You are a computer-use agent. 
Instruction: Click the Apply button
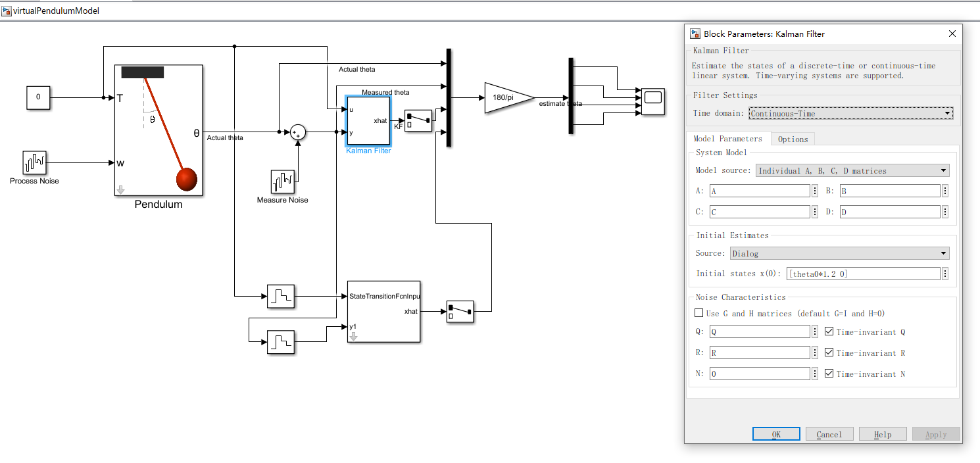point(935,433)
